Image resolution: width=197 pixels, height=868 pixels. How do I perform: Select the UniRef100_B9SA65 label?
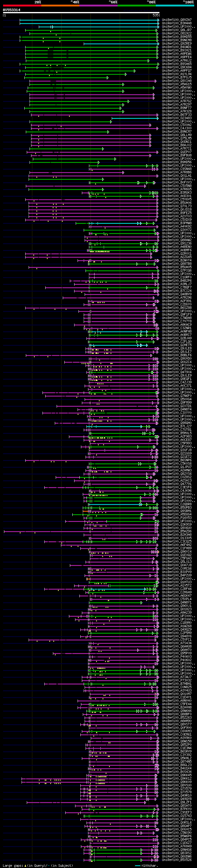176,64
